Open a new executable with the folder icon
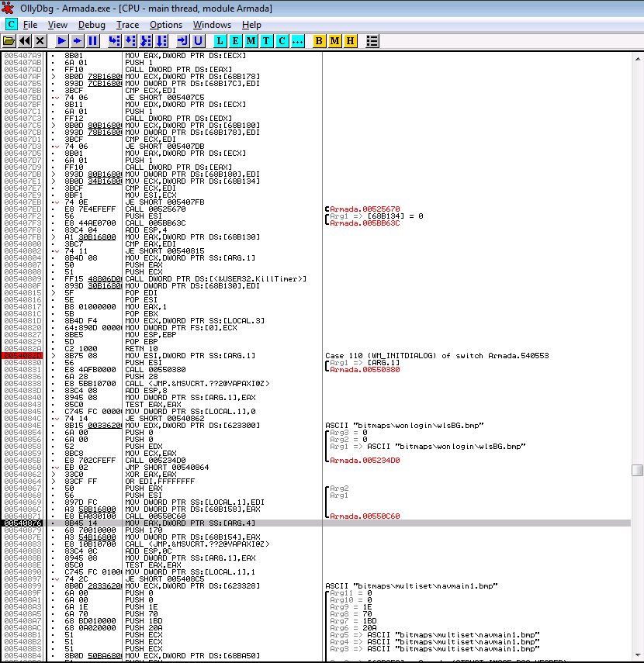Screen dimensions: 644x663 (x=9, y=41)
